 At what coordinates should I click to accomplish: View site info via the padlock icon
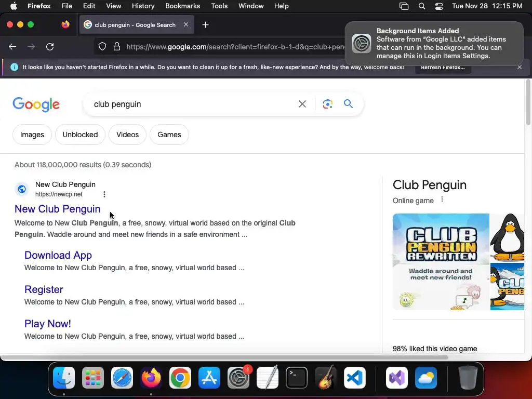(117, 46)
